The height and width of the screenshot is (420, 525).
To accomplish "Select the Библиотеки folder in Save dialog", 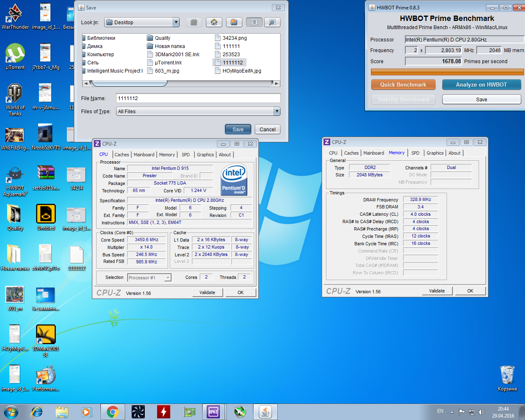I will pyautogui.click(x=98, y=38).
